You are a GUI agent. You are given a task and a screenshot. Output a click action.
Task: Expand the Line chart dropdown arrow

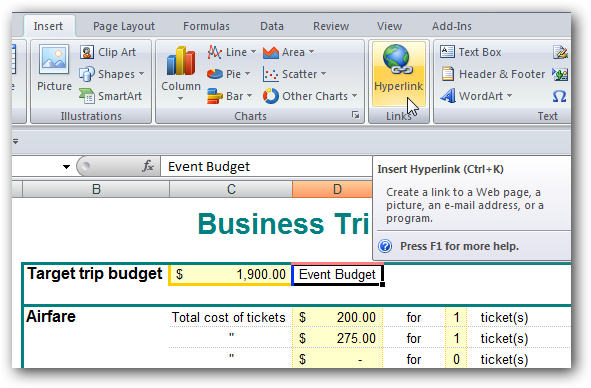(x=253, y=52)
